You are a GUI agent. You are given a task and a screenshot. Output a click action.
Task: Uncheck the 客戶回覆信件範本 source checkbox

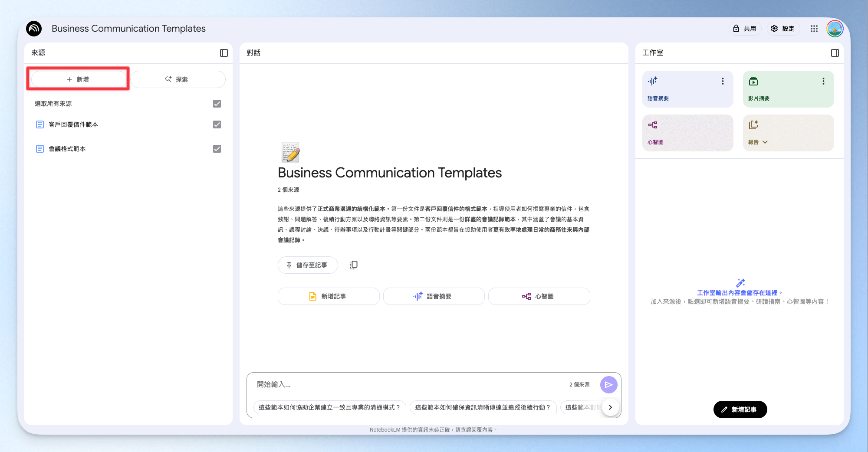click(217, 124)
